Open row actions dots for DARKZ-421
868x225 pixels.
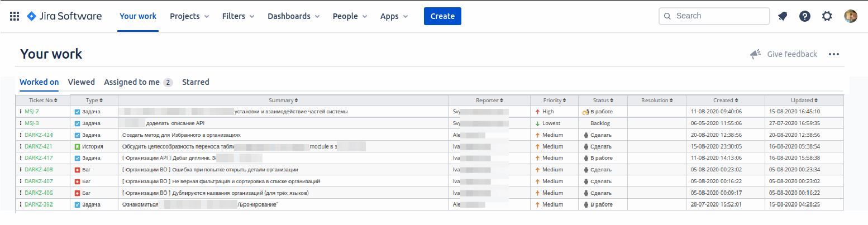[x=21, y=146]
